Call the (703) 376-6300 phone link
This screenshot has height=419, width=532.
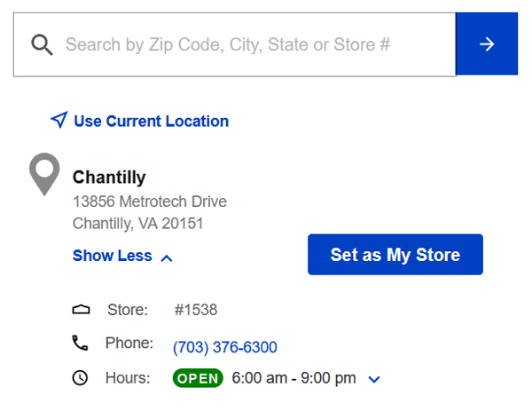(225, 347)
